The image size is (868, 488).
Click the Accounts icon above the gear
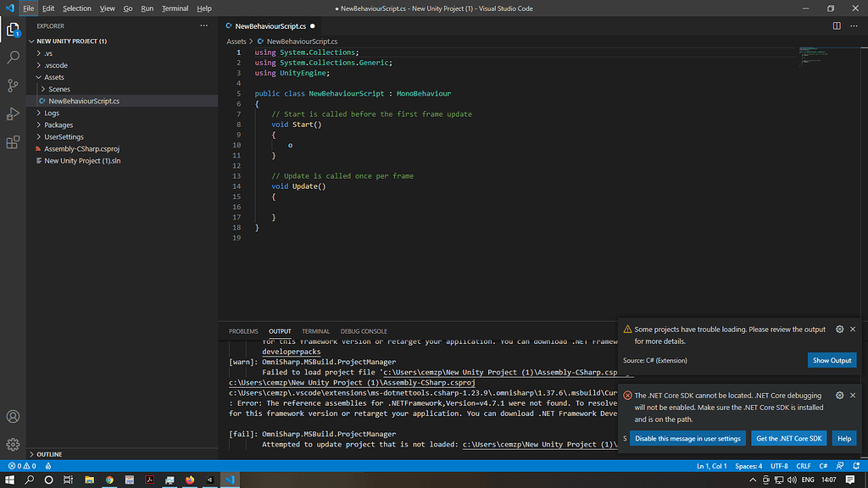(13, 416)
